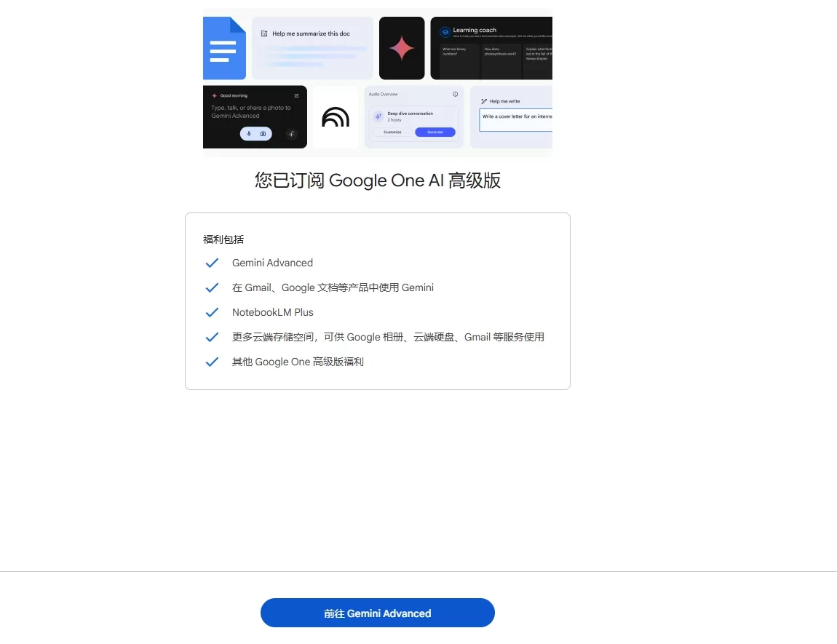The width and height of the screenshot is (837, 644).
Task: Select the 'Gemini Advanced' benefit list text
Action: [272, 263]
